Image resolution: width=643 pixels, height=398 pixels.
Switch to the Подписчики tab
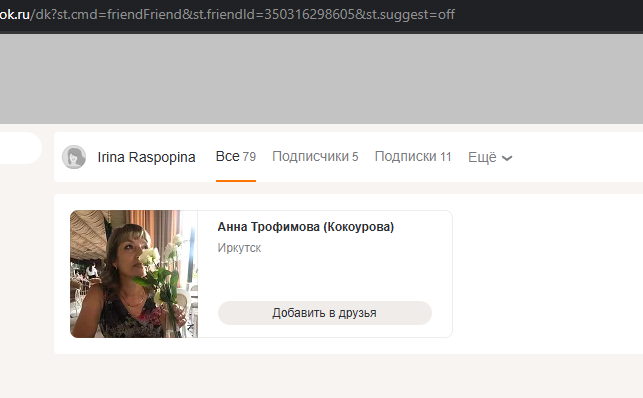[x=315, y=157]
